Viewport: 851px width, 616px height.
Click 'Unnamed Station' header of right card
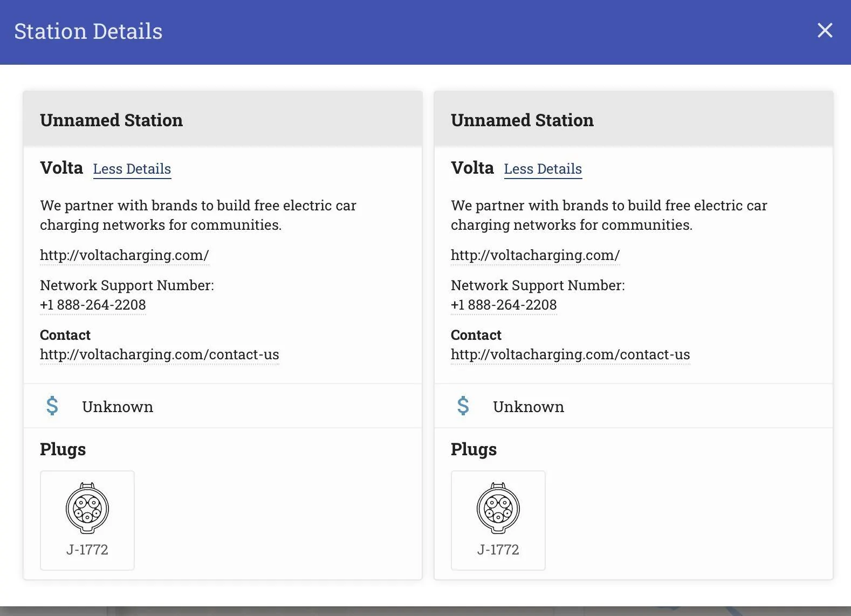tap(523, 120)
